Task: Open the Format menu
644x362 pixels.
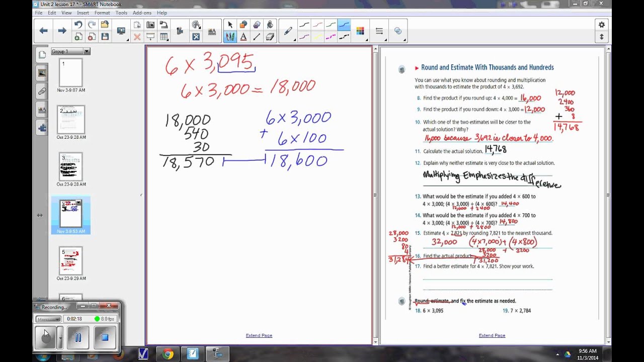Action: [102, 13]
